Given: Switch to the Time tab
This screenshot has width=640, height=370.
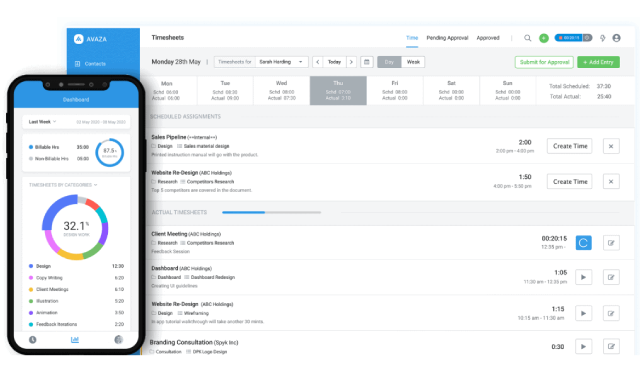Looking at the screenshot, I should click(x=412, y=38).
